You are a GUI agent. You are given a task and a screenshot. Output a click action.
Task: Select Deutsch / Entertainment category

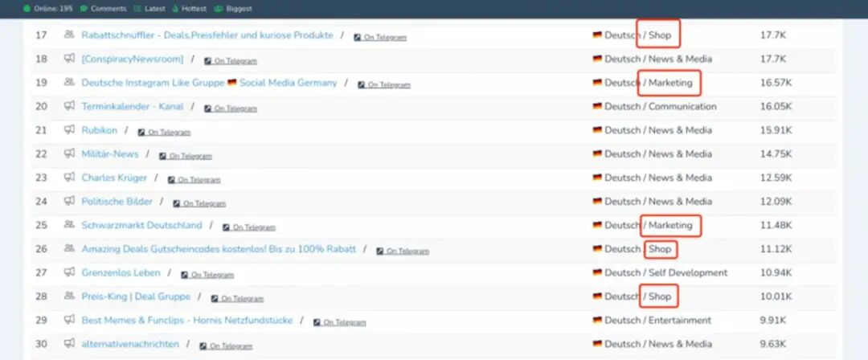coord(652,321)
